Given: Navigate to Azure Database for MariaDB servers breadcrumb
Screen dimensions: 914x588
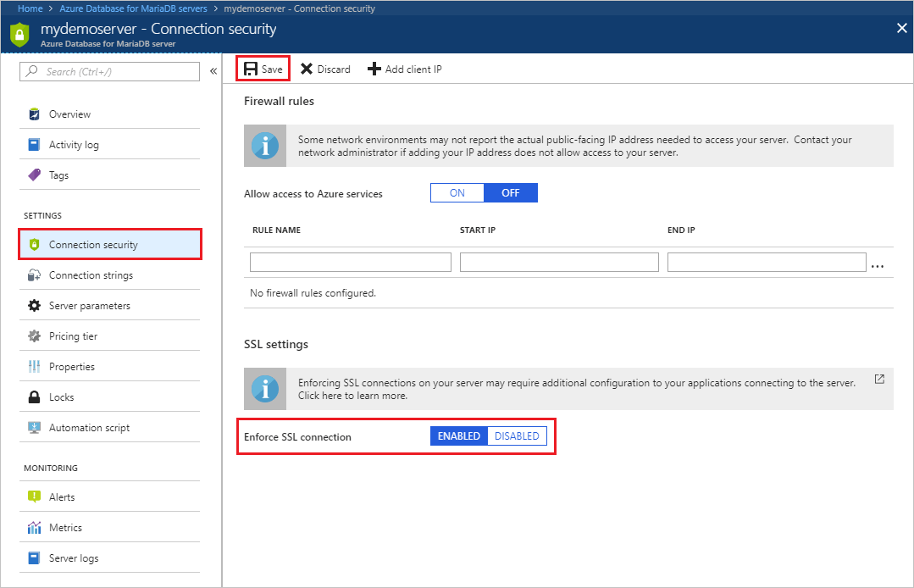Looking at the screenshot, I should click(132, 8).
